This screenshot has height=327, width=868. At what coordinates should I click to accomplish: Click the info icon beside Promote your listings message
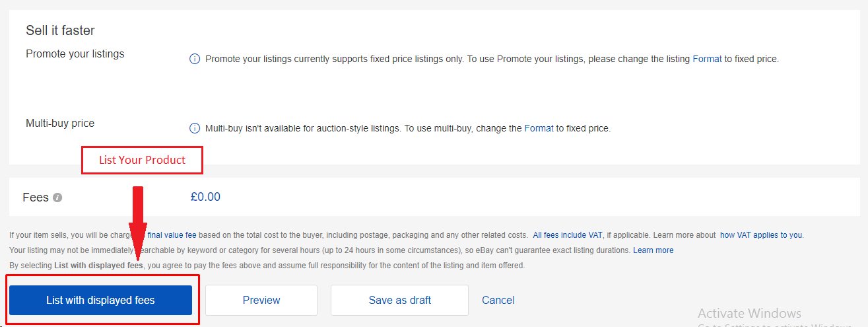coord(195,59)
